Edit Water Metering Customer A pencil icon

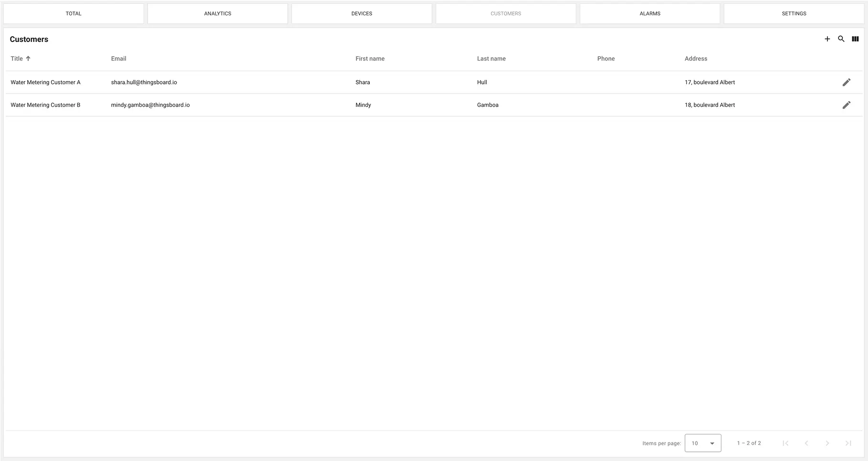(x=846, y=82)
